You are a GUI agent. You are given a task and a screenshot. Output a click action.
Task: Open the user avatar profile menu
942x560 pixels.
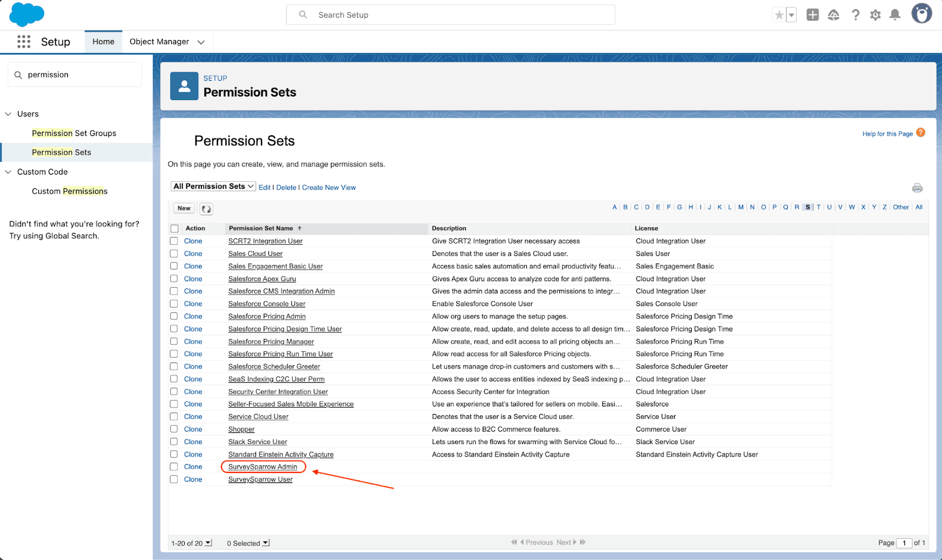[x=921, y=14]
